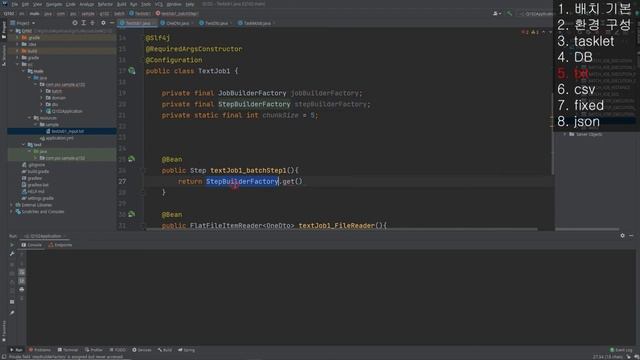Expand Scratches and Consoles node
Screen dimensions: 640x360
11,211
